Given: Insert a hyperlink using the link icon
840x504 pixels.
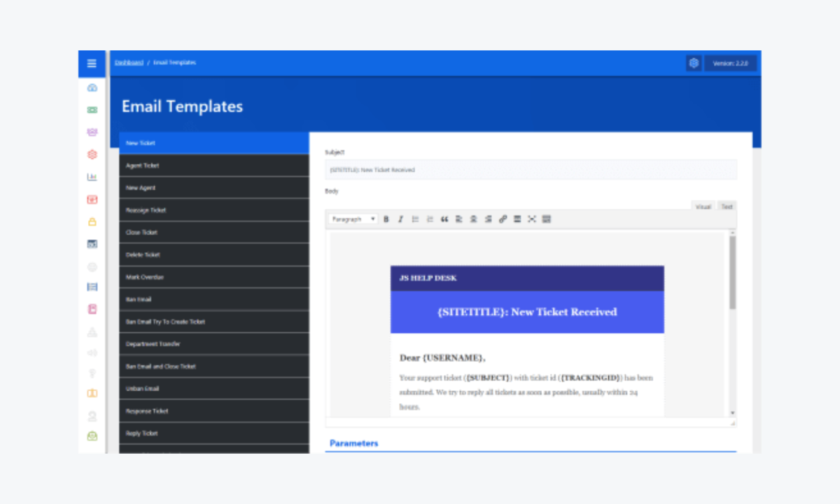Looking at the screenshot, I should (x=503, y=218).
